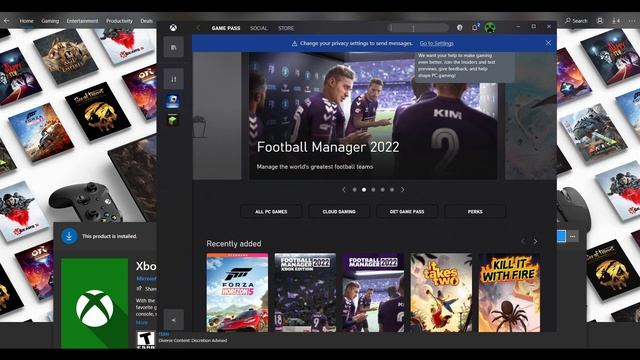This screenshot has width=640, height=360.
Task: Select the green cube game icon in sidebar
Action: tap(173, 120)
